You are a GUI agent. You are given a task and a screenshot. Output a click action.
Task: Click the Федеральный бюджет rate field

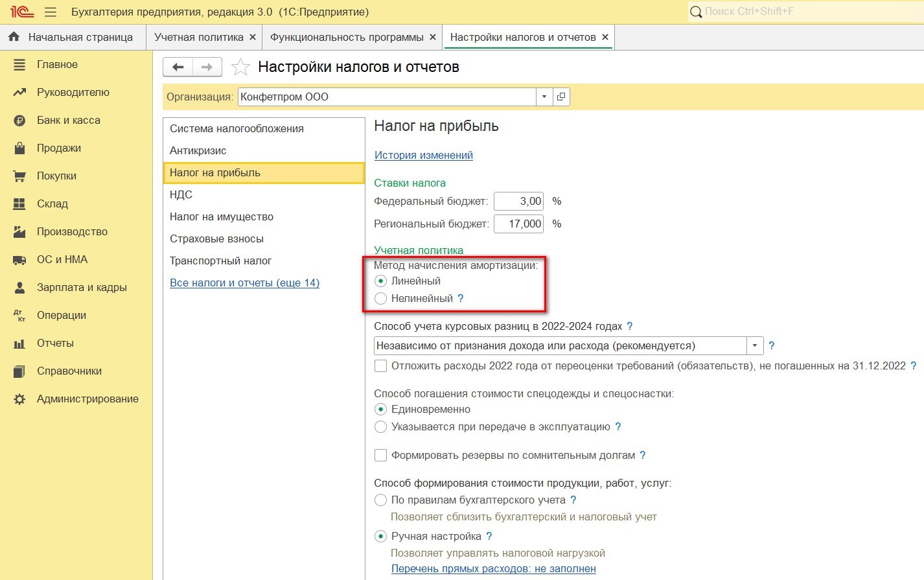click(x=518, y=201)
